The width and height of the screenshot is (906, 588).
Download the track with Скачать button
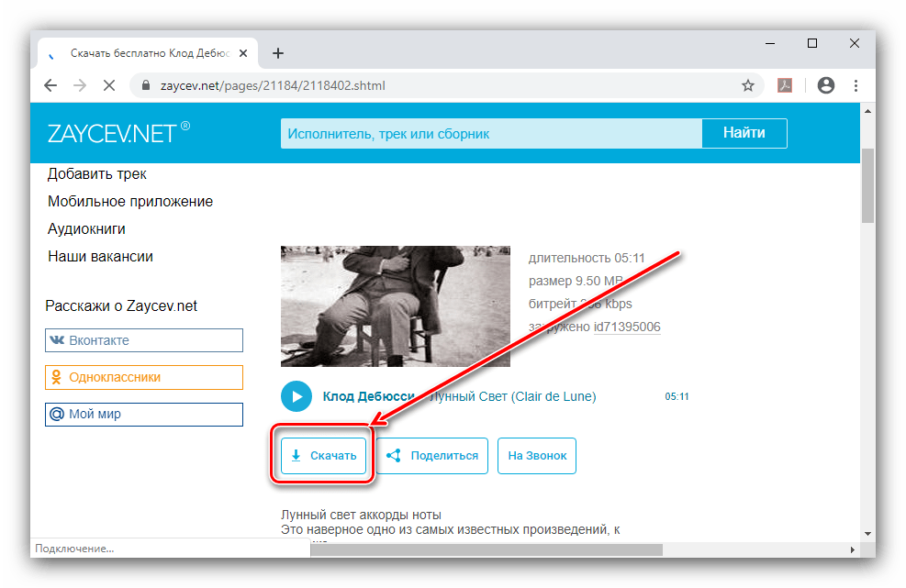[x=323, y=456]
